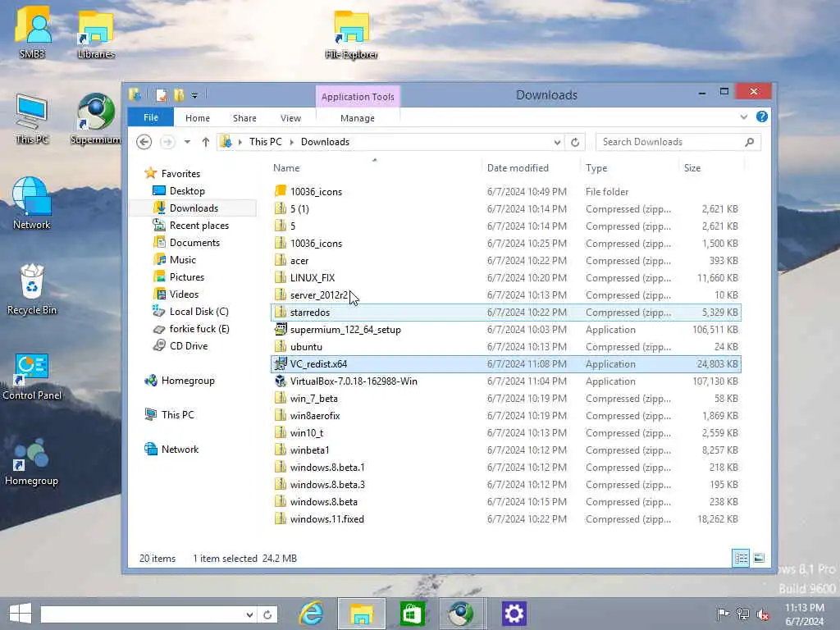Image resolution: width=840 pixels, height=630 pixels.
Task: Select supermium_122_64_setup application
Action: pos(506,330)
